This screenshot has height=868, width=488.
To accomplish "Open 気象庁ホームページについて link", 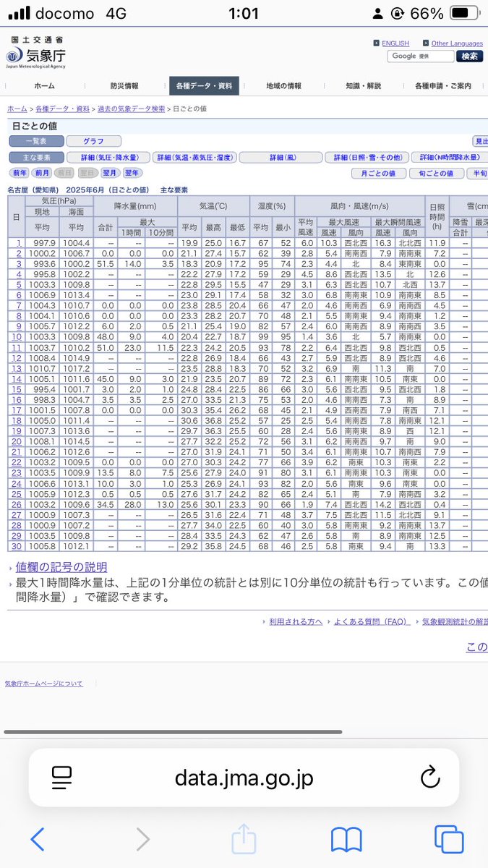I will point(44,684).
